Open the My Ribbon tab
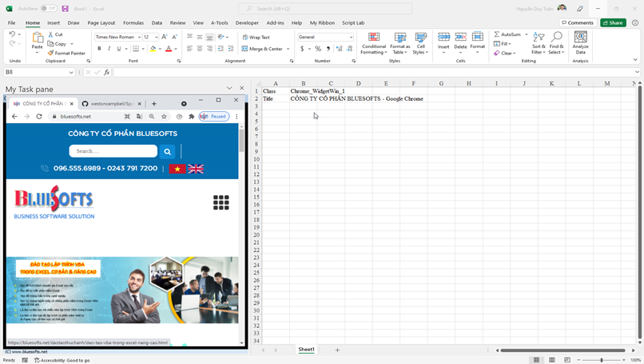The height and width of the screenshot is (364, 644). (x=322, y=23)
